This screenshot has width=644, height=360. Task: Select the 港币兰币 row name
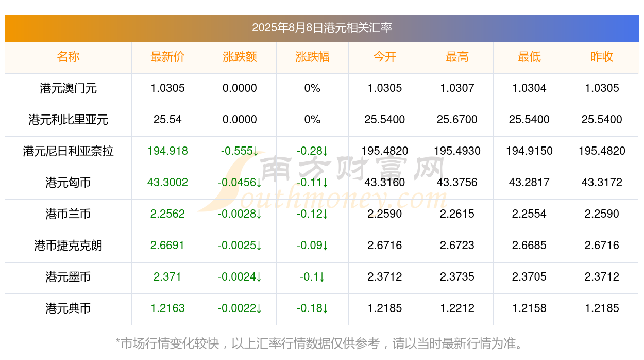(68, 214)
